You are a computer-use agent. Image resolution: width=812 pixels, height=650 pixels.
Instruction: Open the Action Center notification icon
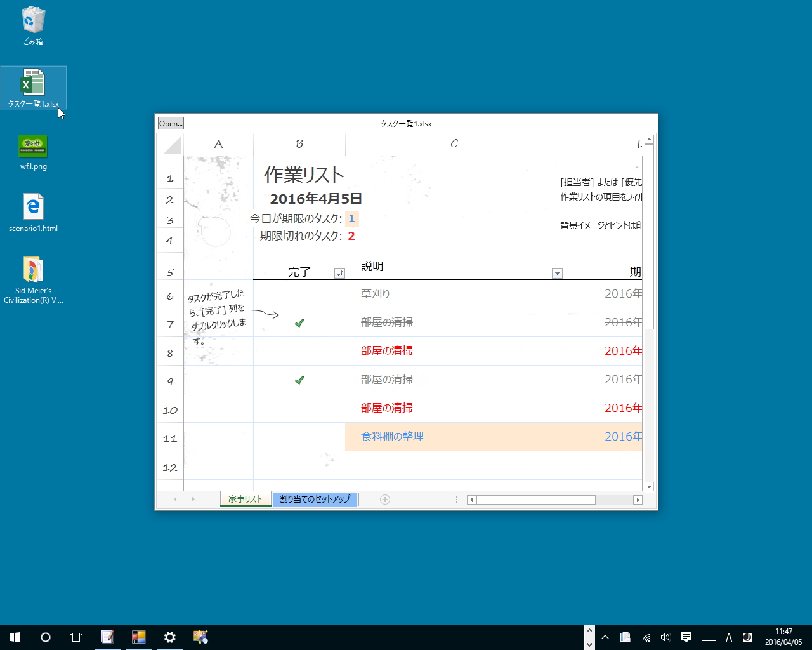[x=686, y=637]
